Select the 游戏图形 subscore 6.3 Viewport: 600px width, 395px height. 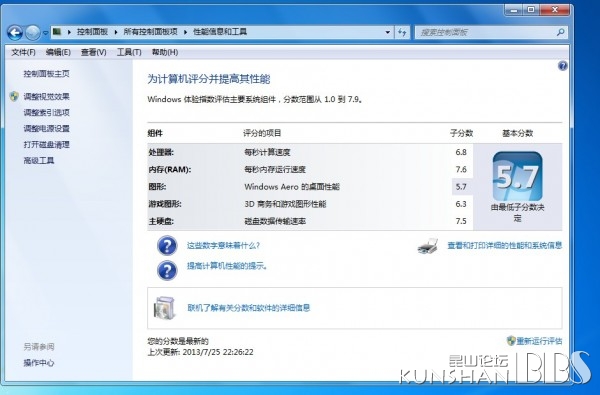[461, 204]
